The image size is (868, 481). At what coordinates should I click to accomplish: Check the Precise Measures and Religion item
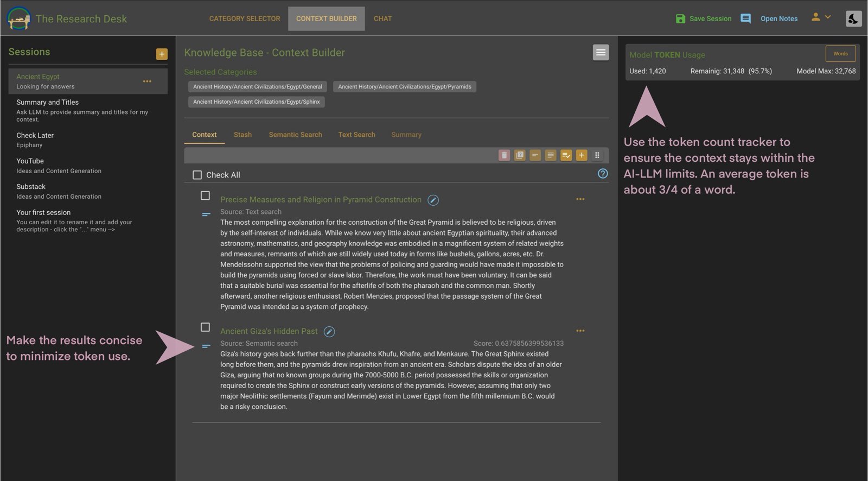pyautogui.click(x=205, y=195)
